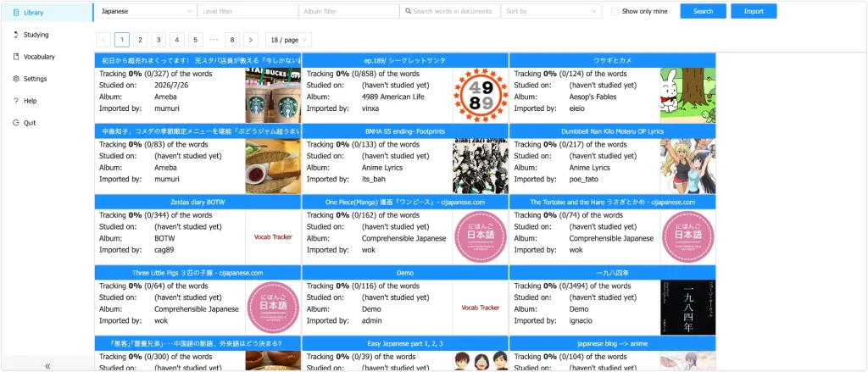
Task: Open the Starbucks drinks thumbnail
Action: point(273,95)
